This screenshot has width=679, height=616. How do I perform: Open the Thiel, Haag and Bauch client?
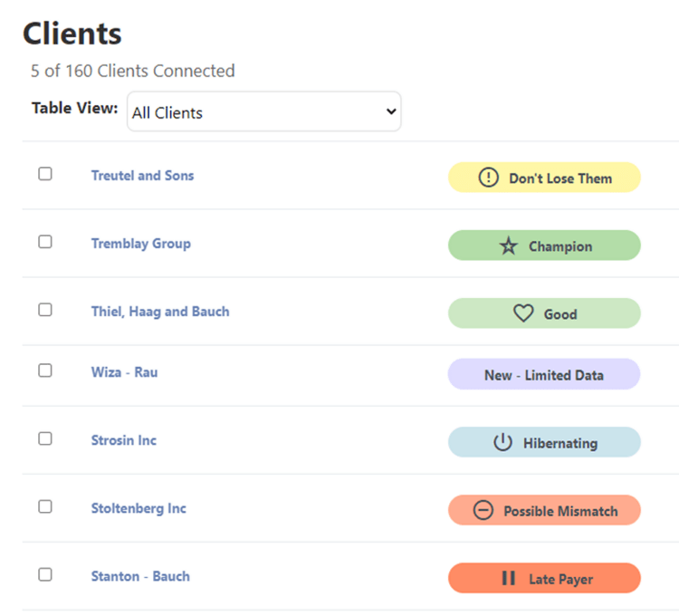tap(160, 312)
